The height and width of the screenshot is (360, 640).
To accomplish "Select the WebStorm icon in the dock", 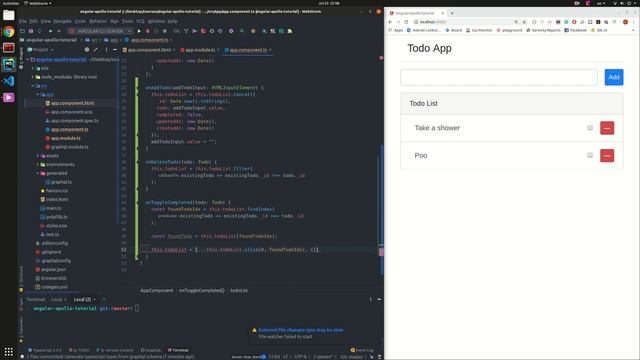I will click(9, 64).
